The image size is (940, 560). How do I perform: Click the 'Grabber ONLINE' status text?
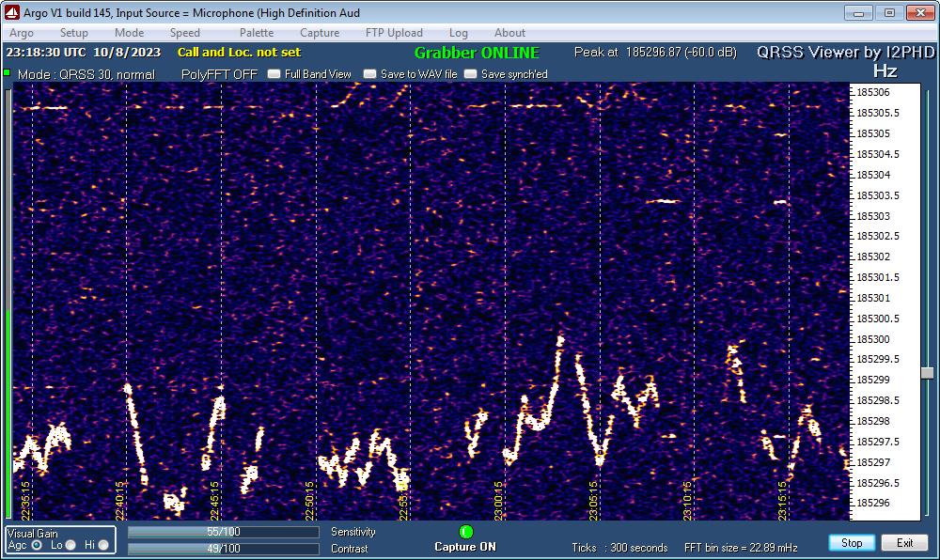point(477,53)
